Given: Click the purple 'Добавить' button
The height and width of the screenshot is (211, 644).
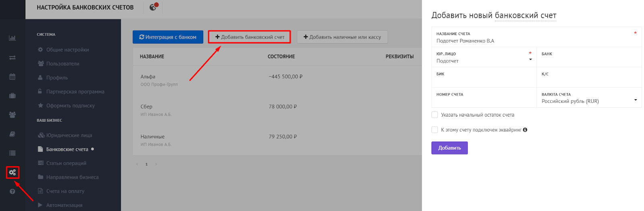Looking at the screenshot, I should [450, 148].
